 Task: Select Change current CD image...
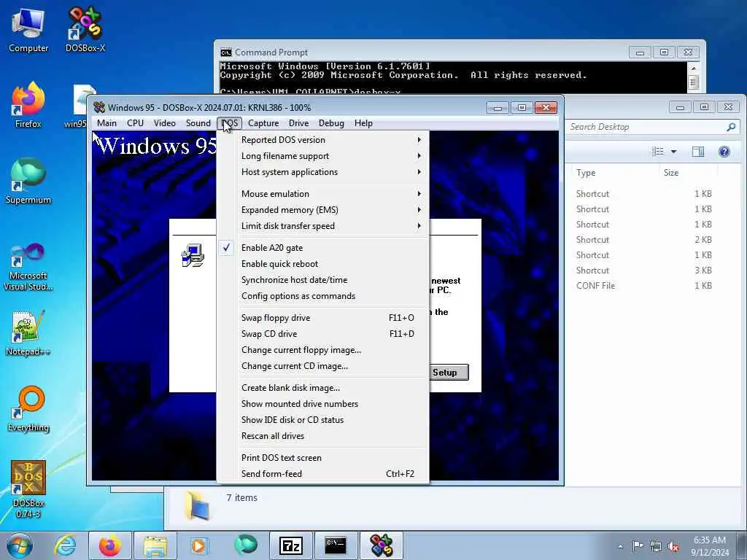point(322,366)
